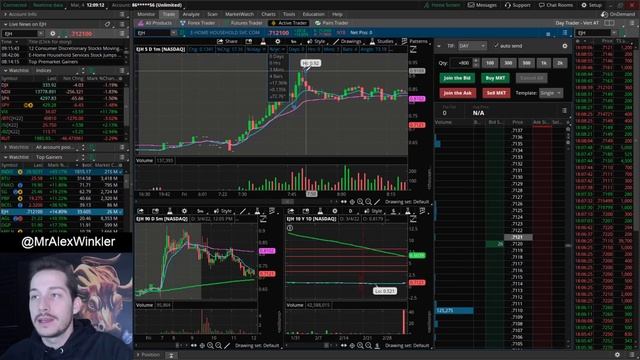Open Patterns menu on main chart
This screenshot has height=360, width=640.
418,41
